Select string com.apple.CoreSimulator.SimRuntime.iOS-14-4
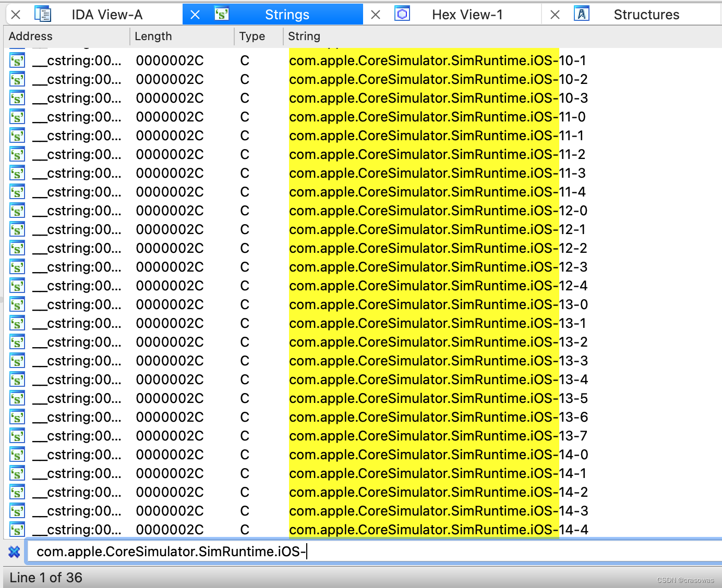Image resolution: width=722 pixels, height=588 pixels. (438, 530)
